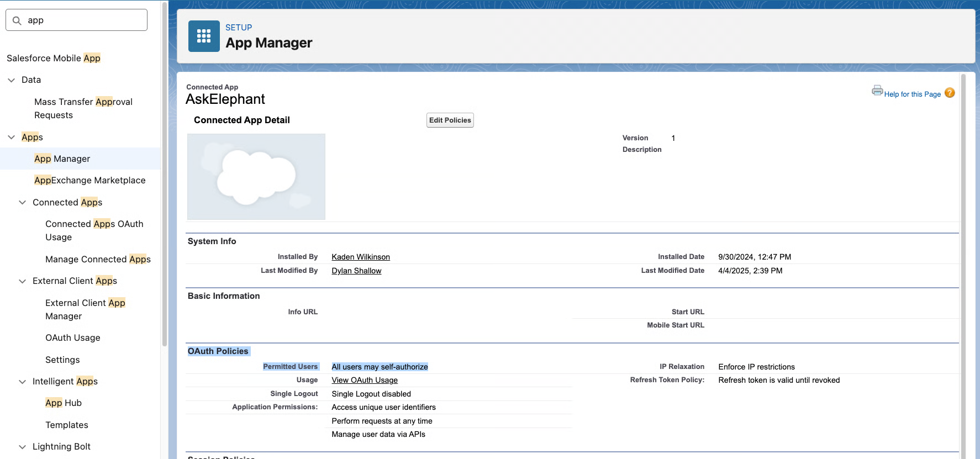Open Dylan Shallow user link
Screen dimensions: 980x459
(356, 271)
